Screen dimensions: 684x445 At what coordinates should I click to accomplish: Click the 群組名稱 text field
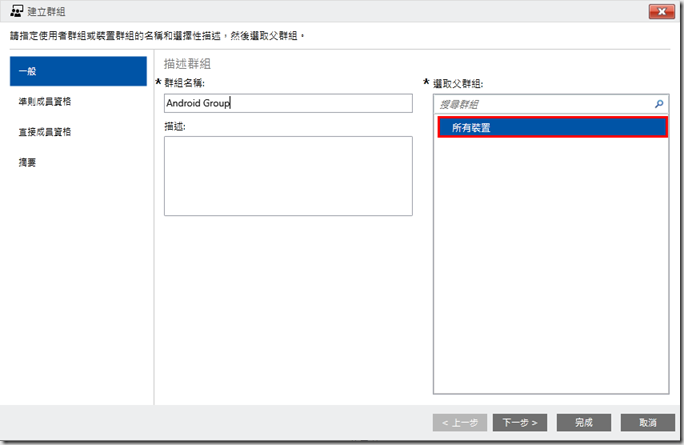coord(288,103)
